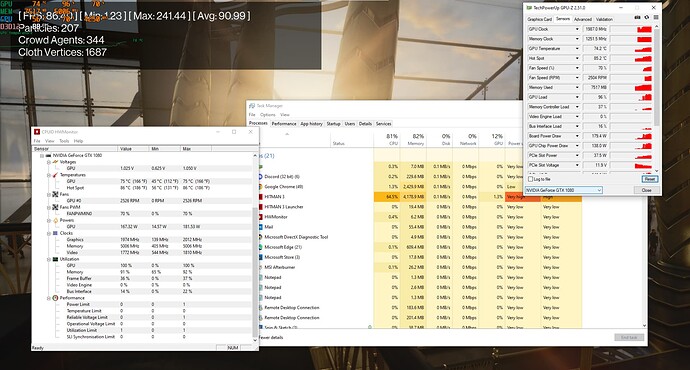This screenshot has height=370, width=690.
Task: Collapse Clocks tree node in HWMonitor
Action: [x=49, y=233]
